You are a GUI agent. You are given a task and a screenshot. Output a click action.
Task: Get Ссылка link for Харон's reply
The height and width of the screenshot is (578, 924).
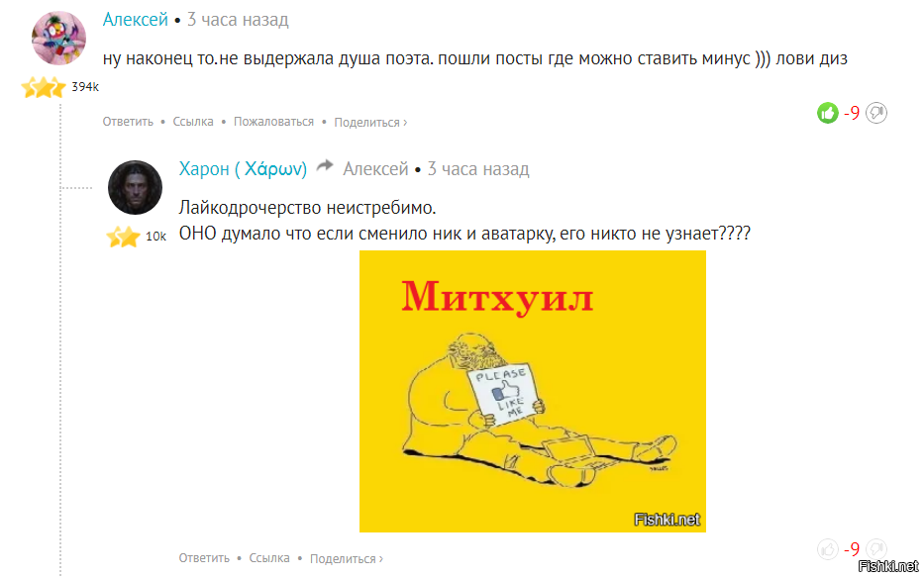[x=269, y=558]
